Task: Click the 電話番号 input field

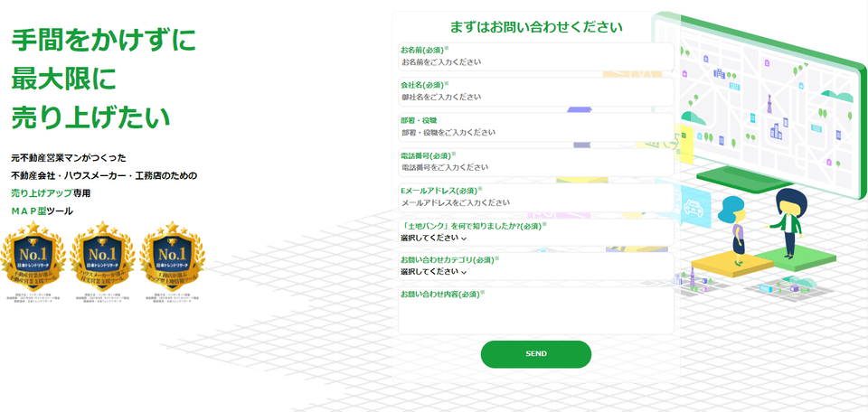Action: pos(535,167)
